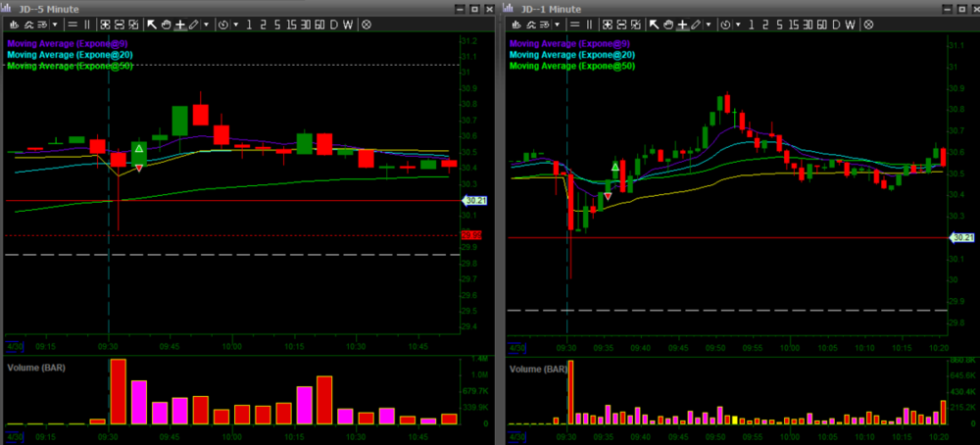
Task: Expand the drawing tools dropdown in 1 Minute chart
Action: (709, 24)
